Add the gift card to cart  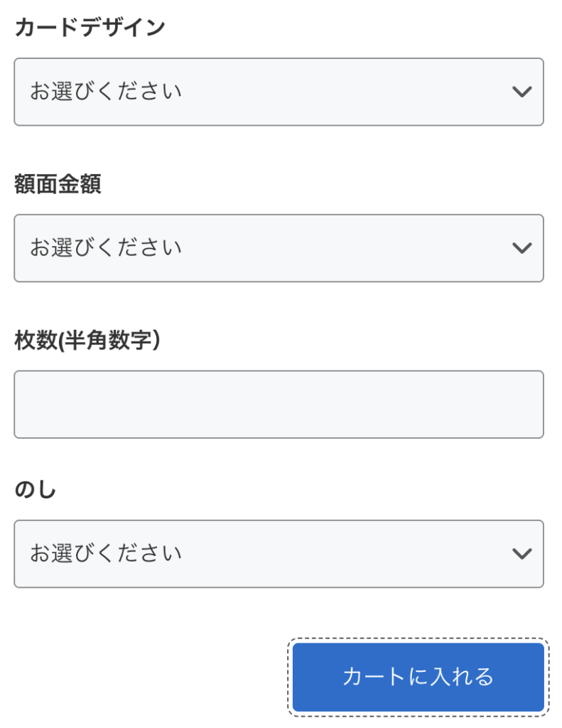(418, 677)
